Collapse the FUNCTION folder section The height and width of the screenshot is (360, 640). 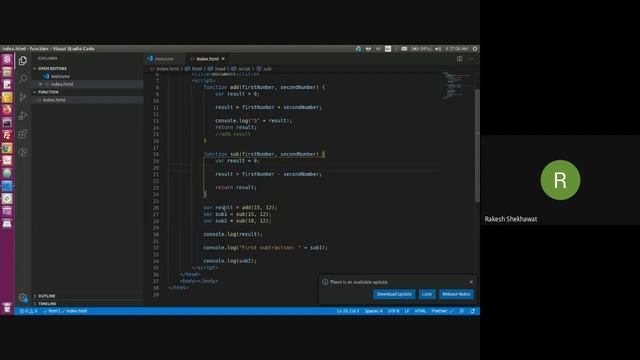(87, 92)
